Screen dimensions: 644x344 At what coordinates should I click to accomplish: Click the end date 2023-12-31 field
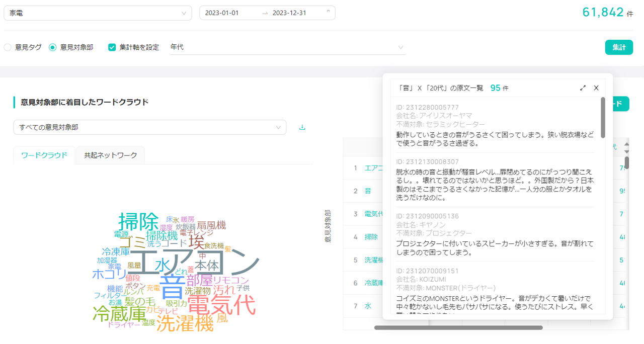point(289,13)
